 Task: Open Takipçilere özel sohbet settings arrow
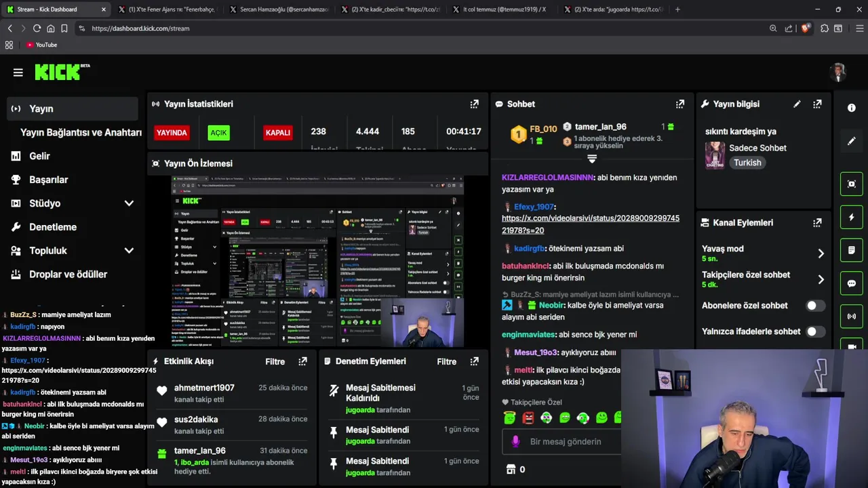(821, 279)
